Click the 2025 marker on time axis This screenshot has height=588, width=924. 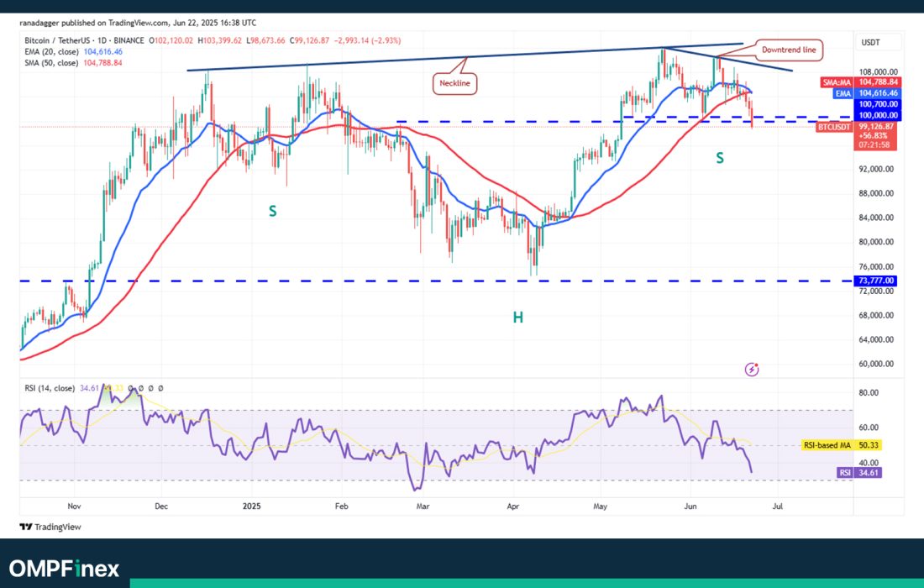click(252, 507)
